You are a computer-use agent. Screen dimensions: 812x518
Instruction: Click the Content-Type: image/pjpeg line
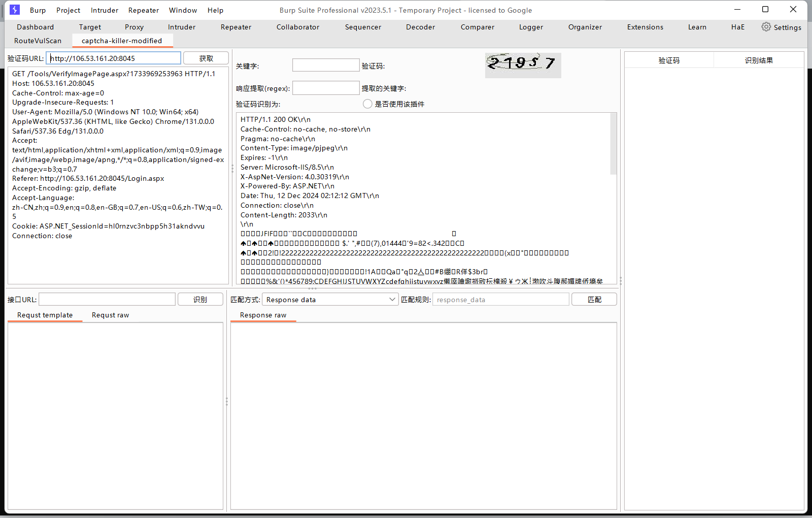click(x=294, y=148)
